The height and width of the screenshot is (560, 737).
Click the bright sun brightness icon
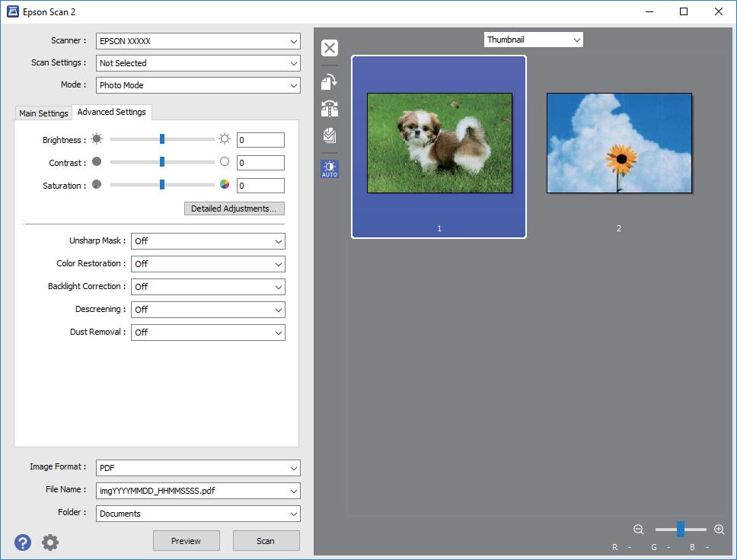[225, 138]
